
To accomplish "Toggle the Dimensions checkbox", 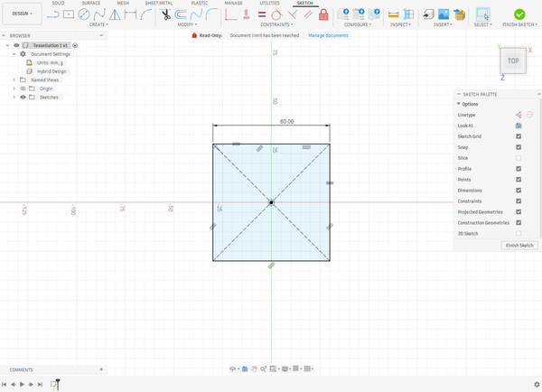I will pos(519,190).
